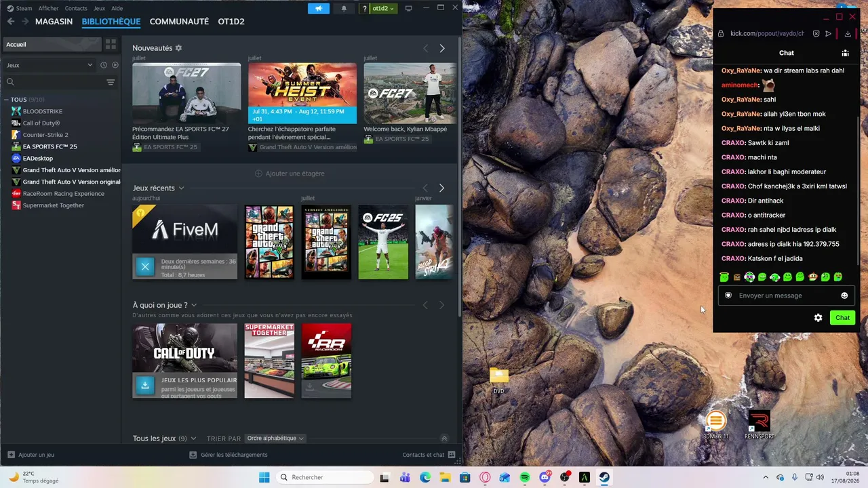Open Kick chat settings gear
The height and width of the screenshot is (488, 868).
(x=818, y=317)
